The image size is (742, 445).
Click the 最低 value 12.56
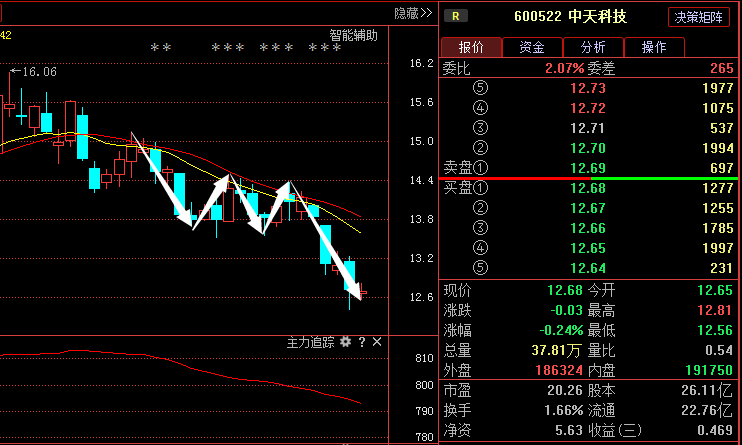(x=715, y=330)
